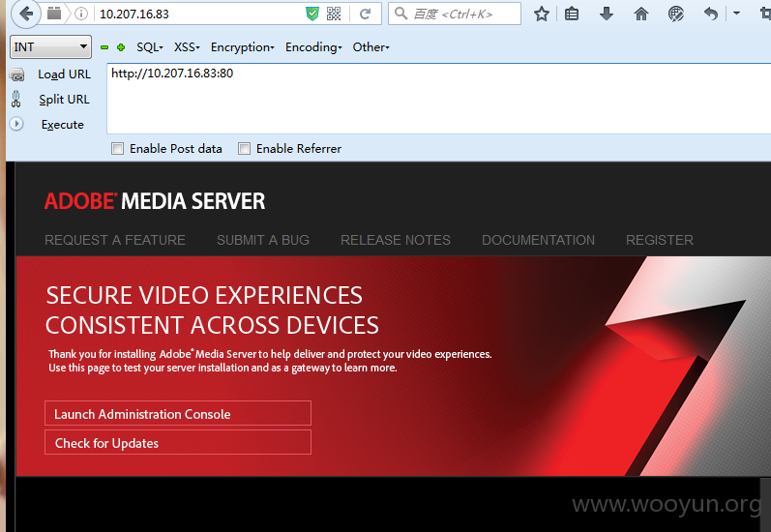Click the Split URL scissors icon
Screen dimensions: 771x532
pos(16,100)
